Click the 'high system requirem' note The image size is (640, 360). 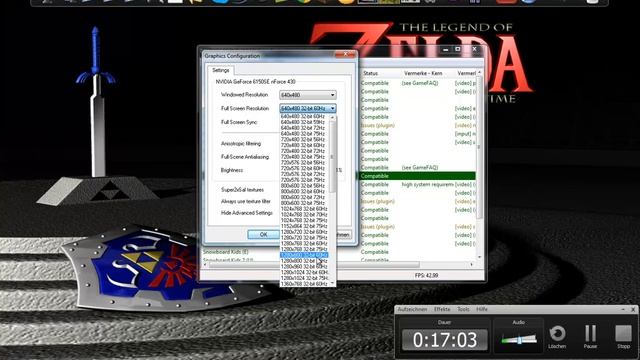pos(427,184)
